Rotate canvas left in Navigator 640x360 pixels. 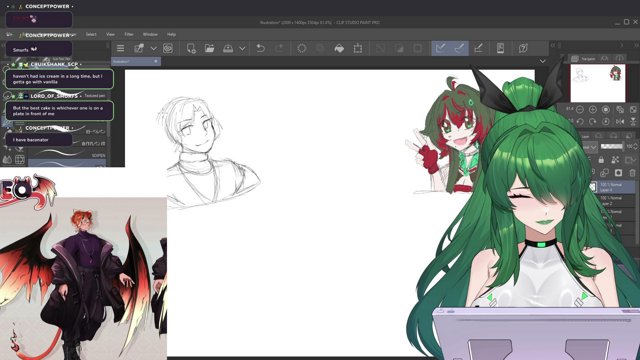pos(580,122)
